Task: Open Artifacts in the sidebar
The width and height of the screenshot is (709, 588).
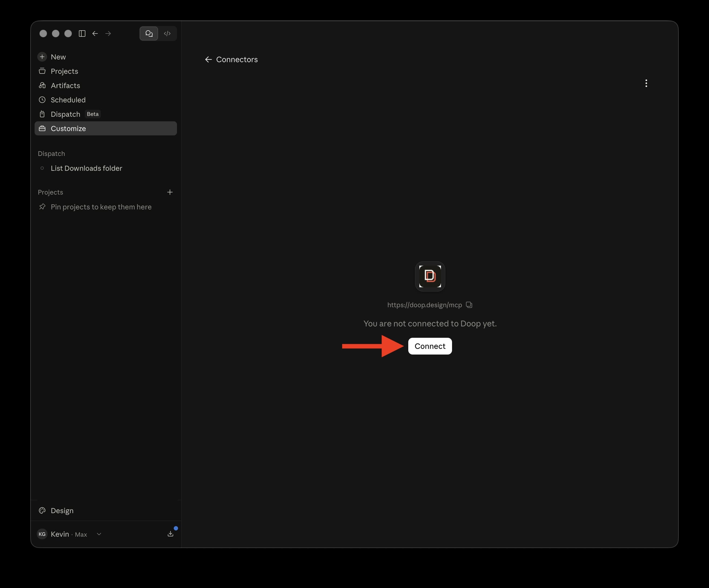Action: [106, 85]
